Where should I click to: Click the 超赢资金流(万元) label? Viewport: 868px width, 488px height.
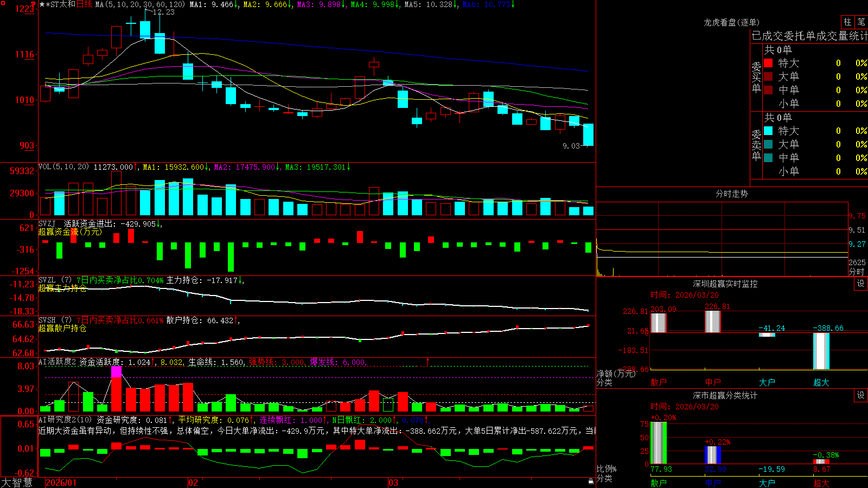click(x=70, y=232)
